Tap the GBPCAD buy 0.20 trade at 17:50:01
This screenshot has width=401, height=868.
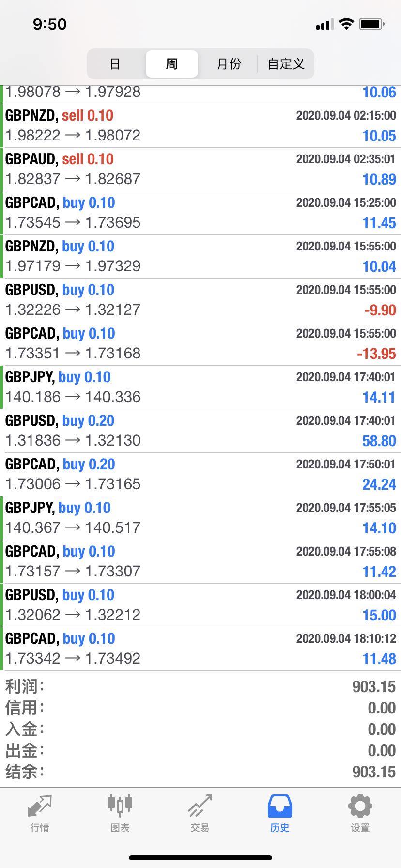200,475
